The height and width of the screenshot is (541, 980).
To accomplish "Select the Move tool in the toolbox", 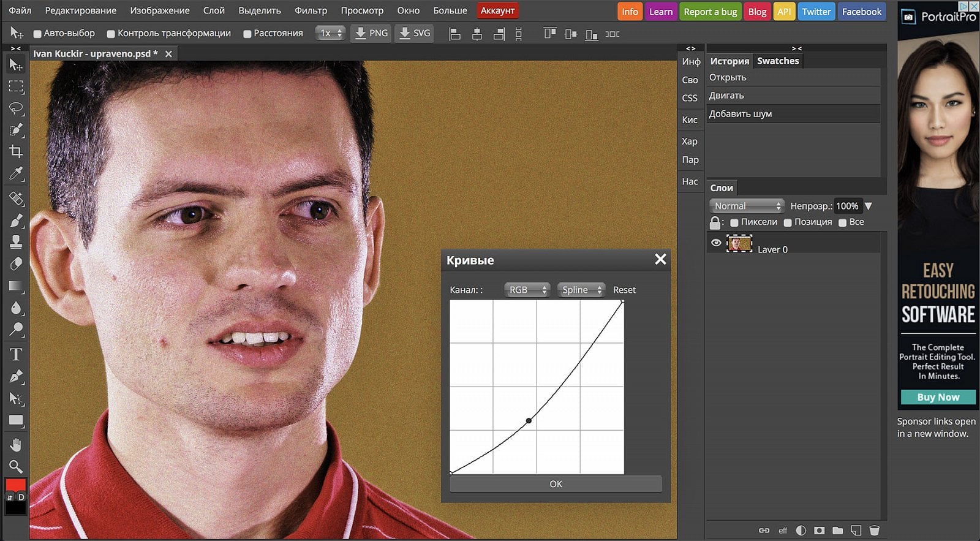I will [16, 65].
